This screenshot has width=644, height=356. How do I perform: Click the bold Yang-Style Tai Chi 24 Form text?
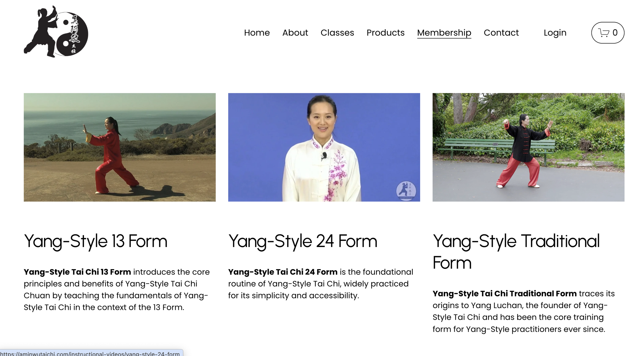283,272
